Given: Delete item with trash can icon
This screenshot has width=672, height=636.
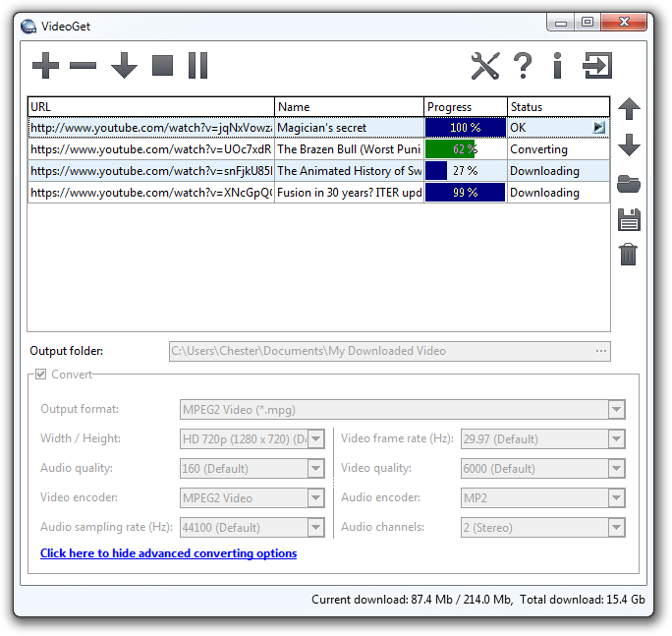Looking at the screenshot, I should [629, 255].
